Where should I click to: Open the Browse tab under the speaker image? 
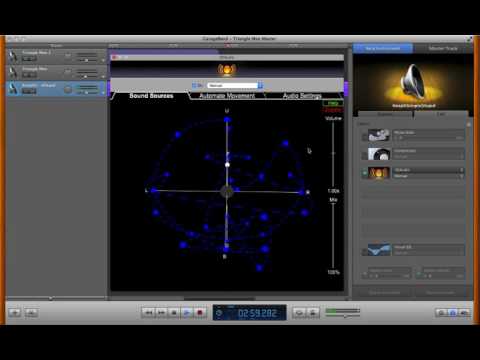coord(385,114)
